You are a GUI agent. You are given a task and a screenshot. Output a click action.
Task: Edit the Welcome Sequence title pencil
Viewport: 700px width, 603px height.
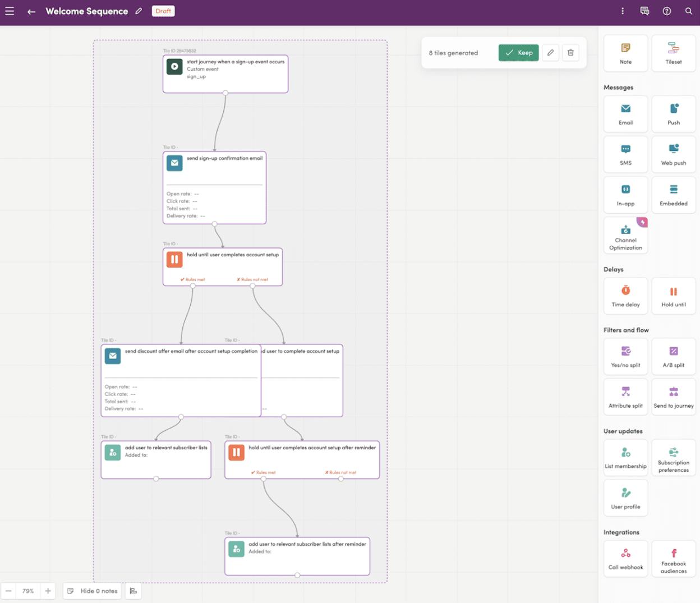(x=139, y=11)
